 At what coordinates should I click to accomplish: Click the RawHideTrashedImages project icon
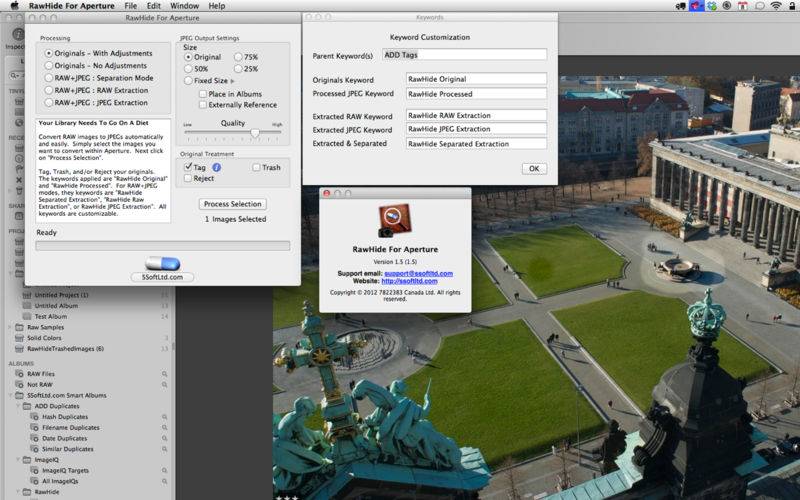click(x=19, y=348)
